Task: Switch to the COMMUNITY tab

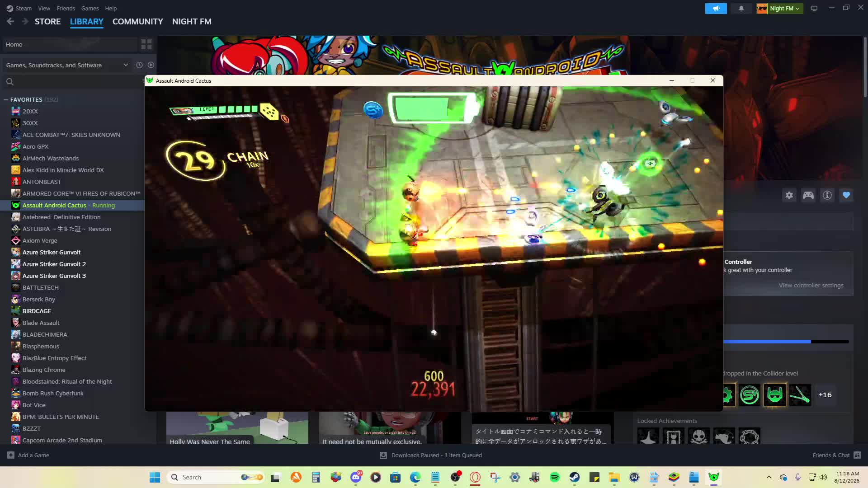Action: pos(137,21)
